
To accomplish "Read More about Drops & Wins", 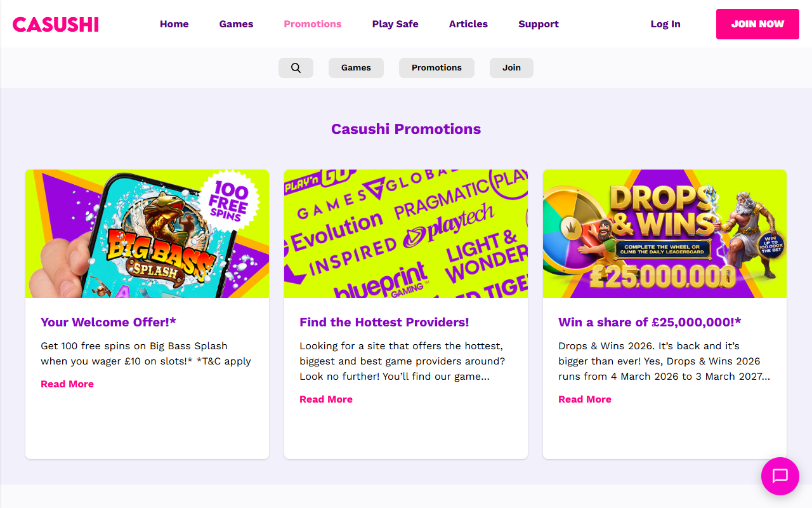I will tap(585, 399).
